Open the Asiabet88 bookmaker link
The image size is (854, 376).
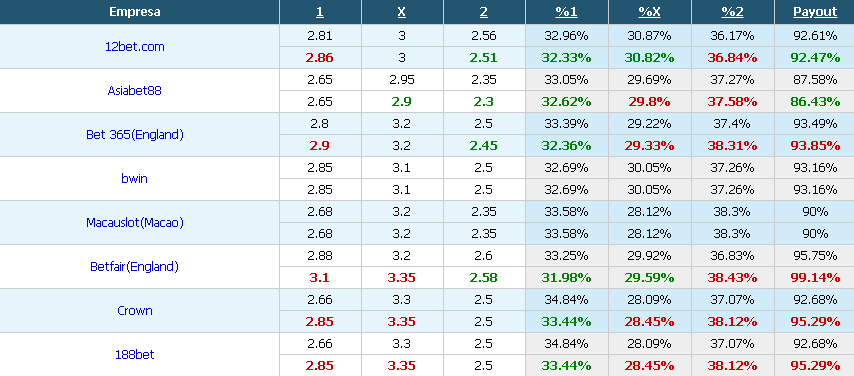(135, 90)
